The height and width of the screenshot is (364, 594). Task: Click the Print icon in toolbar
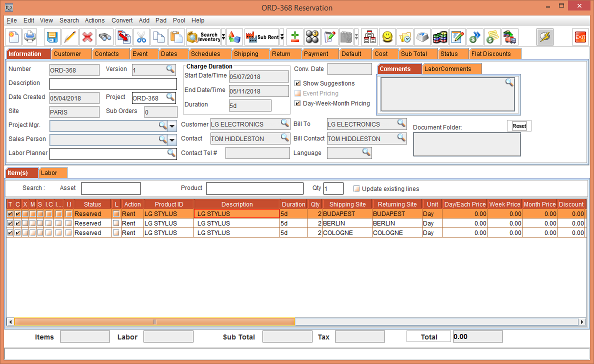(x=30, y=37)
